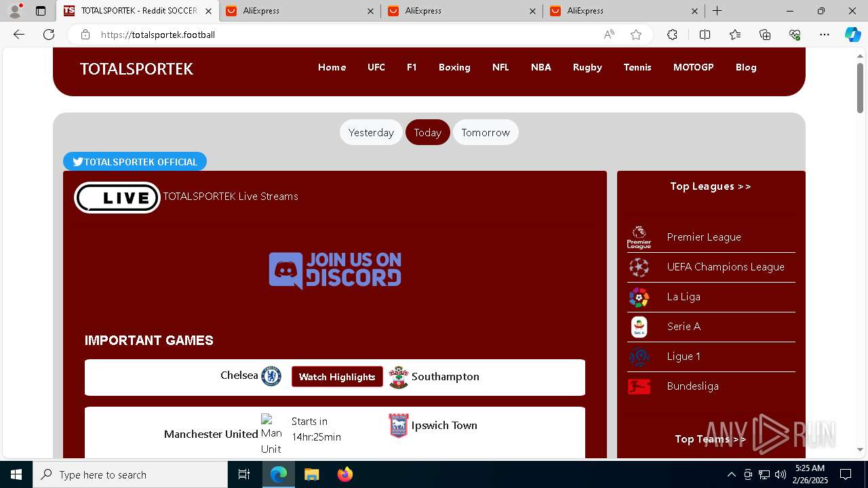Click the Premier League logo
Viewport: 868px width, 488px height.
pos(639,237)
